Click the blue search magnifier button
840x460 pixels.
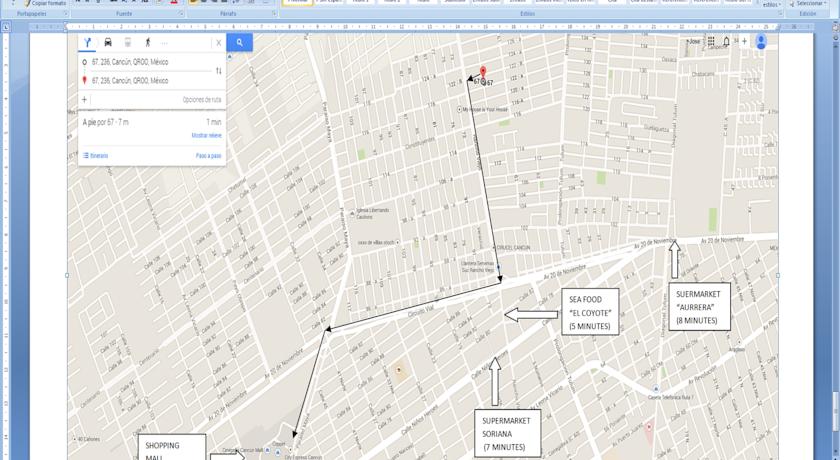tap(239, 43)
